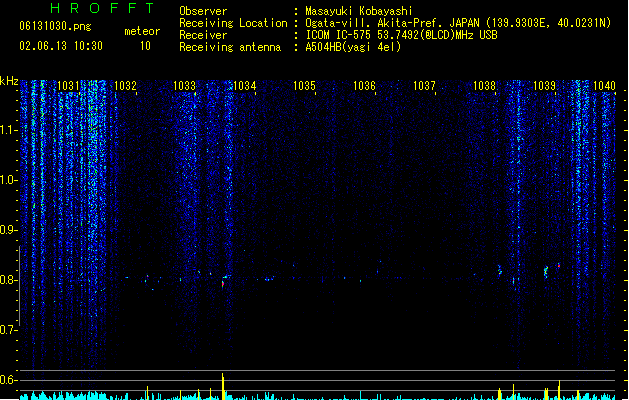Click the 1031 time marker
629x400 pixels.
(x=69, y=86)
